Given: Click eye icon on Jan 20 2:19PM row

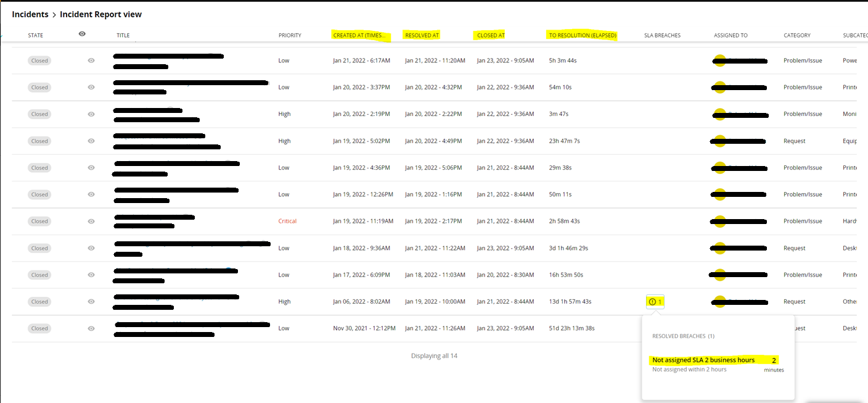Looking at the screenshot, I should pos(91,114).
